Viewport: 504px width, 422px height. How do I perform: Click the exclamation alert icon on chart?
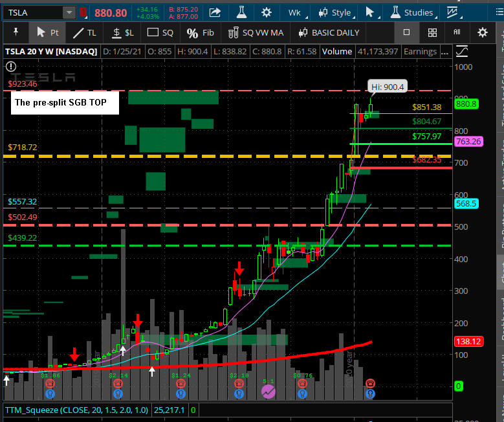11,67
